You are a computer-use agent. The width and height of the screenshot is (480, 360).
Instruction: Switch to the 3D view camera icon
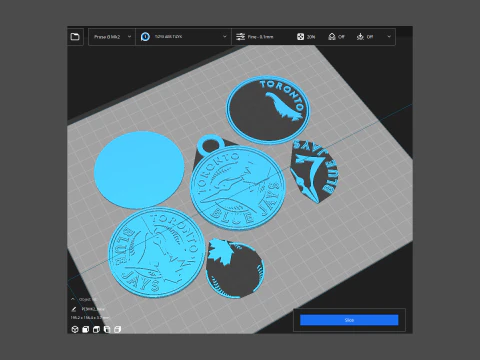pyautogui.click(x=75, y=329)
